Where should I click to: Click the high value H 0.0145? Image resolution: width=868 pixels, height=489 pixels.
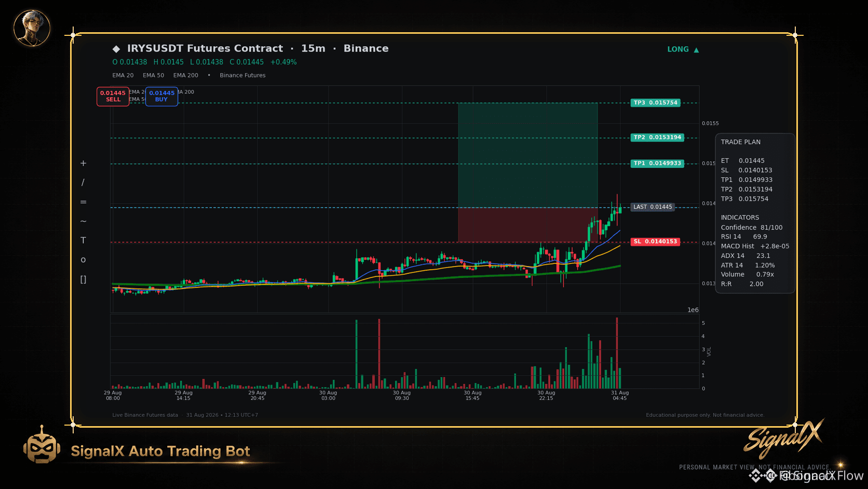click(x=169, y=62)
